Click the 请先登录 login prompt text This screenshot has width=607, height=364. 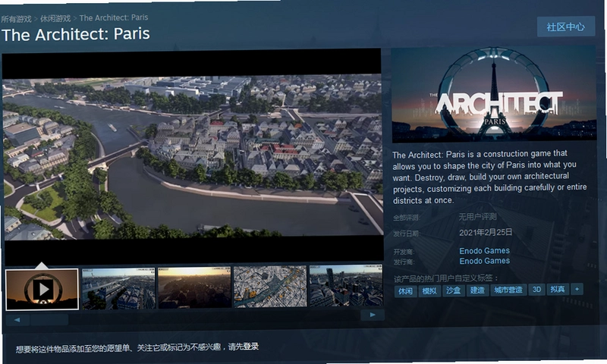point(243,347)
